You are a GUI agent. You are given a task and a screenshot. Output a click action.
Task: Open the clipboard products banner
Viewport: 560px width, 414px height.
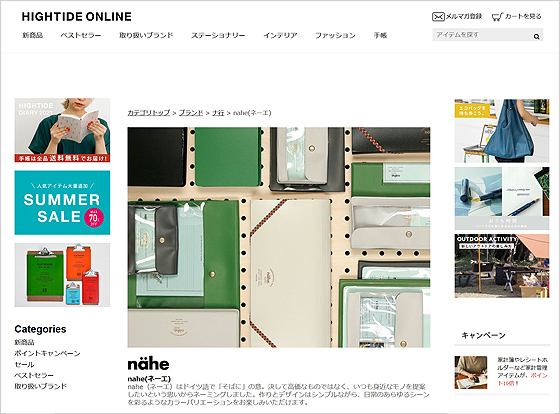62,275
